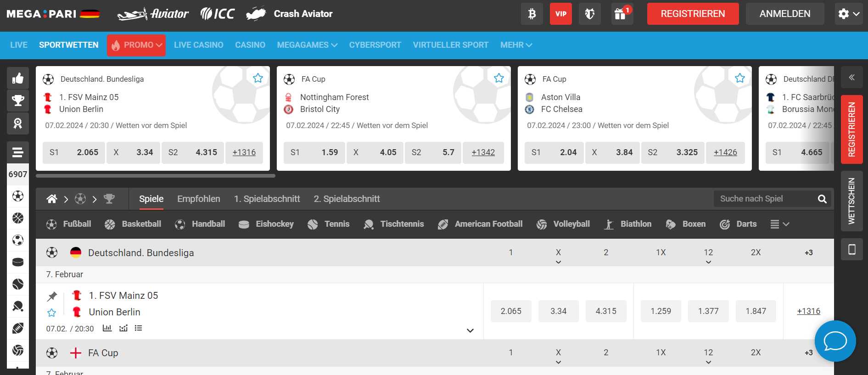Expand the Mainz vs Union Berlin row
The width and height of the screenshot is (868, 375).
[x=470, y=330]
